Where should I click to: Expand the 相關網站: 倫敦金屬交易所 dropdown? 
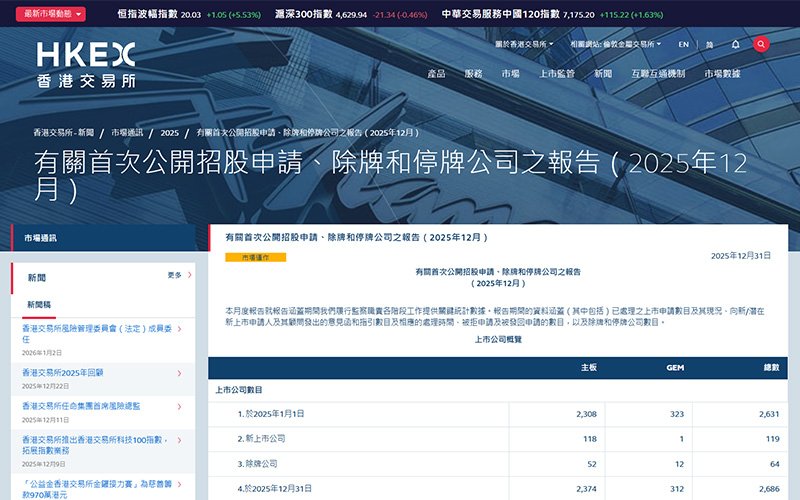pyautogui.click(x=615, y=44)
